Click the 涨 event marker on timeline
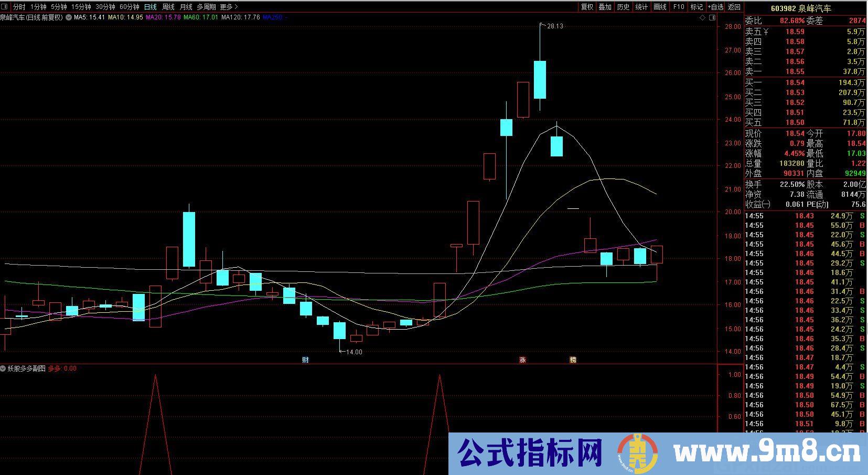The image size is (868, 475). click(522, 360)
